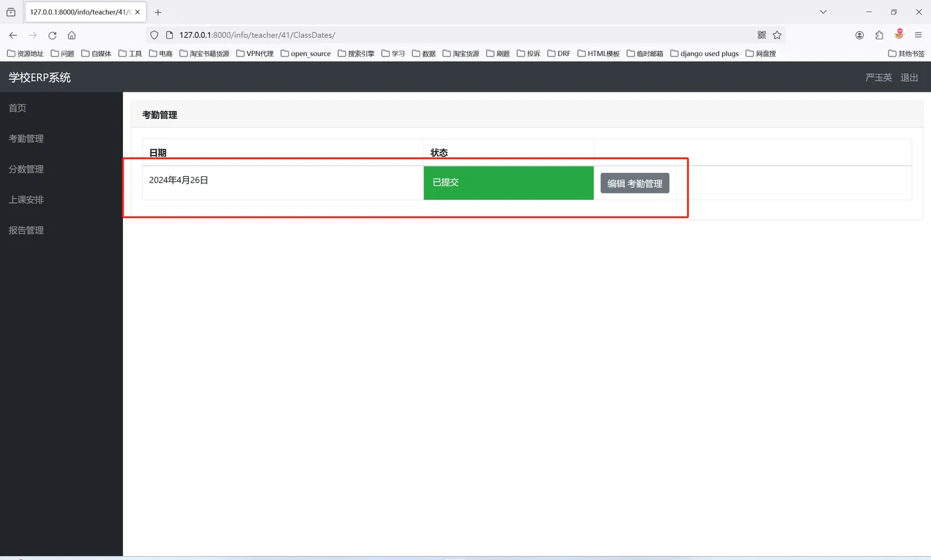Open the DRF bookmark folder
Image resolution: width=931 pixels, height=560 pixels.
click(x=559, y=53)
